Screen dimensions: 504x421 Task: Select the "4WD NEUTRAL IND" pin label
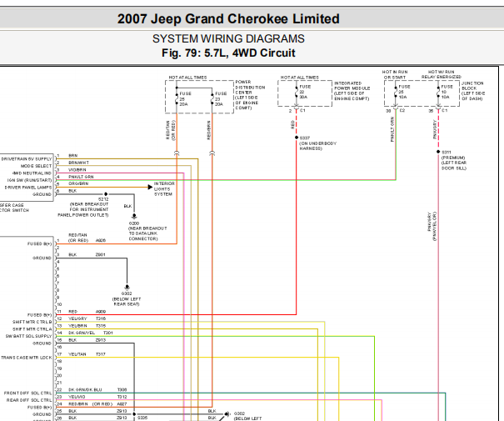coord(32,173)
